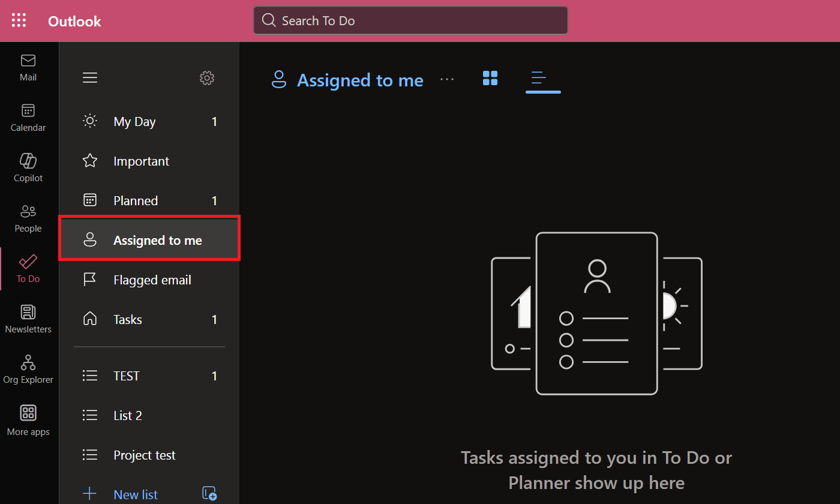Click the Outlook logo link
This screenshot has height=504, width=840.
click(x=74, y=21)
